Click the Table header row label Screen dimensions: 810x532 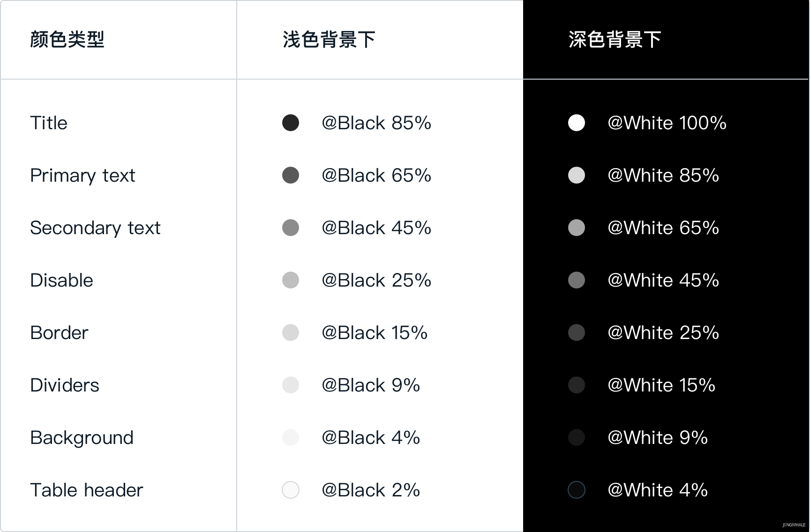(x=86, y=490)
